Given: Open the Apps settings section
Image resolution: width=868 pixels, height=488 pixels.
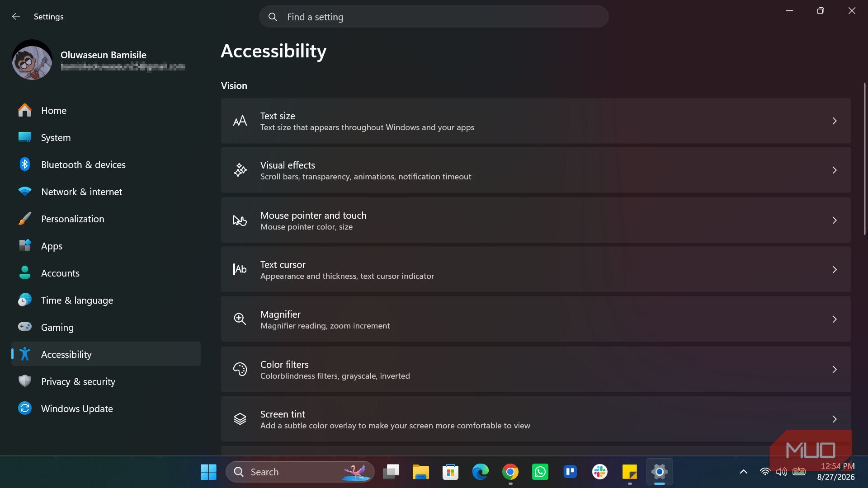Looking at the screenshot, I should point(106,246).
